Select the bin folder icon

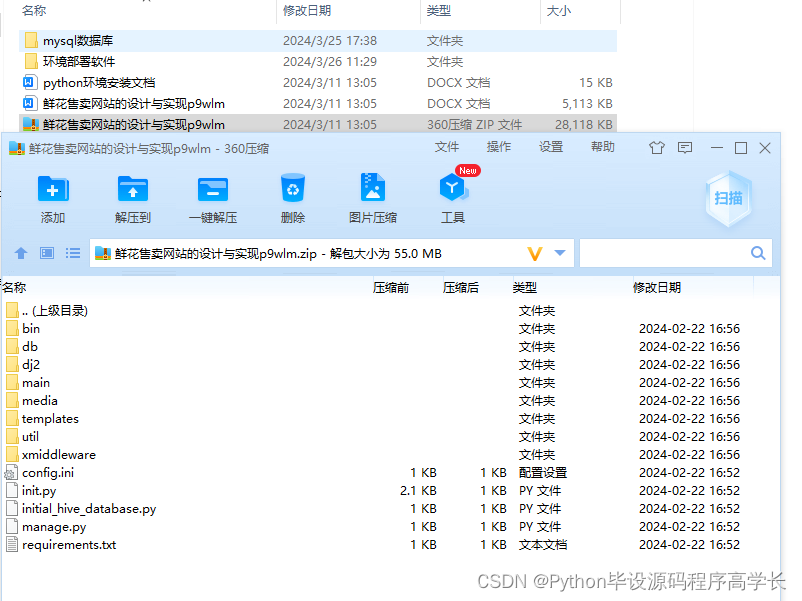[13, 328]
